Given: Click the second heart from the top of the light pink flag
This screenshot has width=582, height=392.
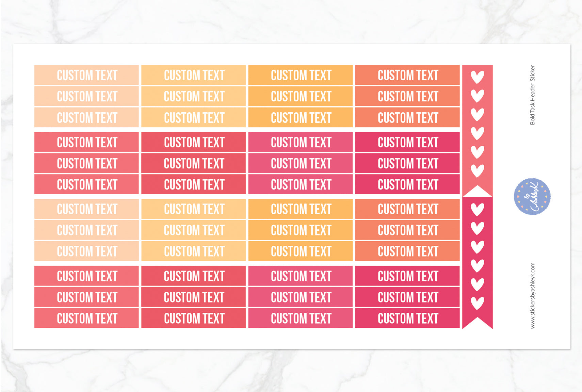Looking at the screenshot, I should click(x=477, y=96).
